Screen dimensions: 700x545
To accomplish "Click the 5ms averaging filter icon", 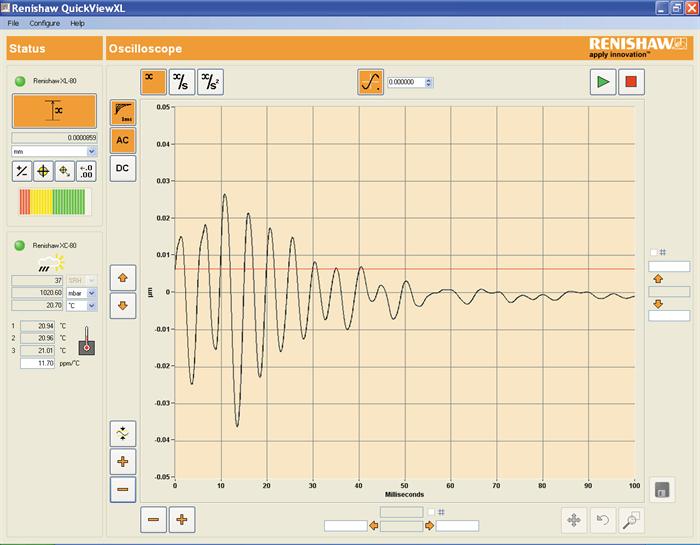I will pyautogui.click(x=122, y=111).
